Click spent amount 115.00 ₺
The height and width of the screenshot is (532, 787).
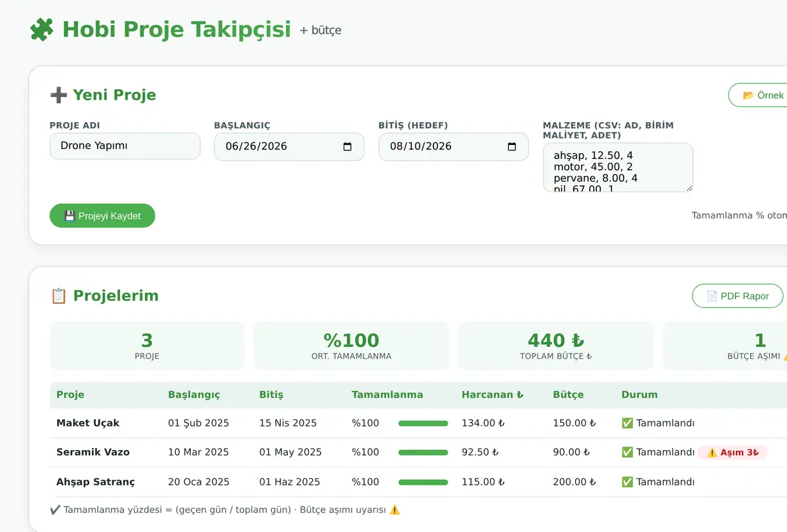tap(483, 482)
